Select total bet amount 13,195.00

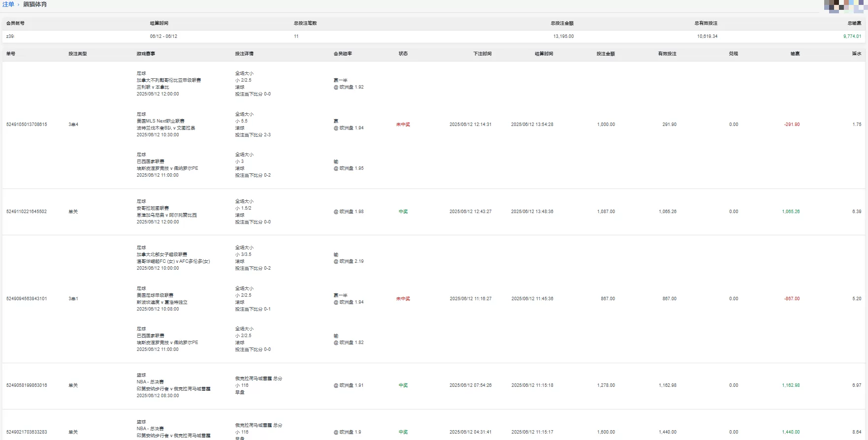[563, 36]
